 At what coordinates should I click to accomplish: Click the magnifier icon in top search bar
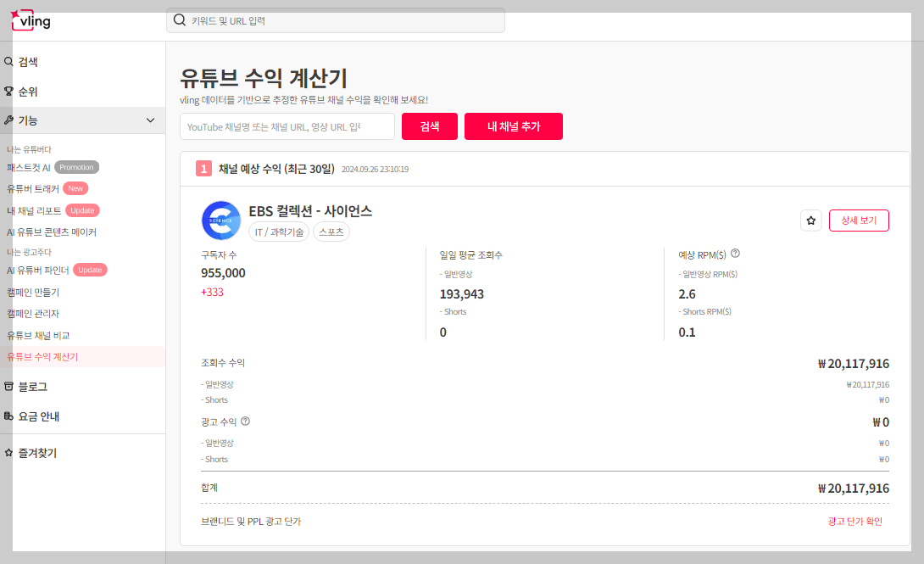(x=179, y=20)
